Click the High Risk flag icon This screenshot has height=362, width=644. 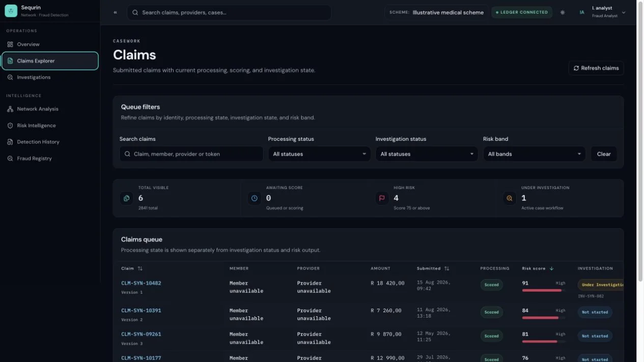pos(382,198)
